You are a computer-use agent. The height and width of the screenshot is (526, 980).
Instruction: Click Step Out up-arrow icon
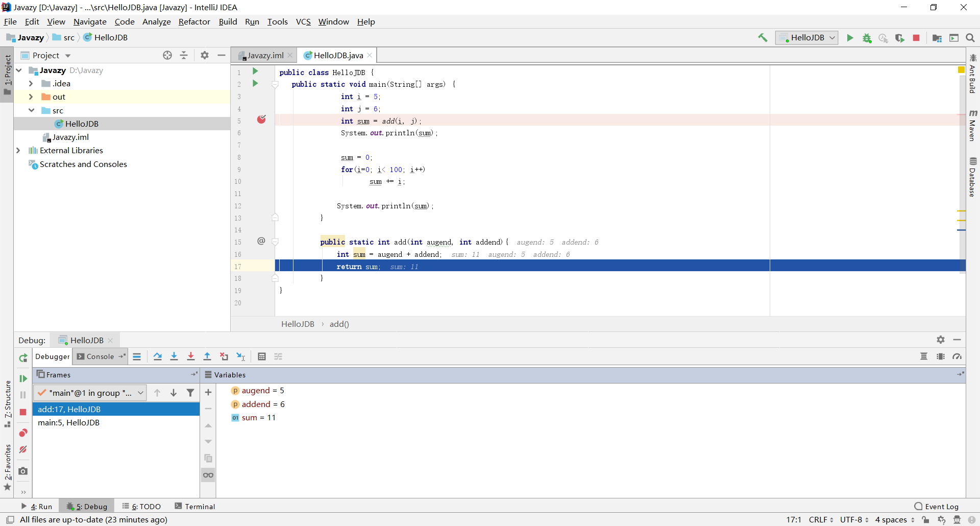[x=207, y=356]
